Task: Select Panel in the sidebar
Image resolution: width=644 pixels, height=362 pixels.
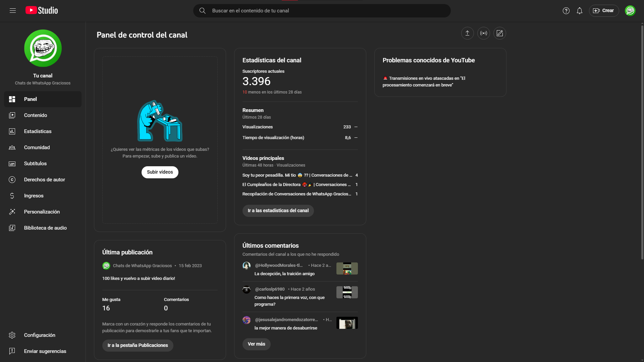Action: 43,99
